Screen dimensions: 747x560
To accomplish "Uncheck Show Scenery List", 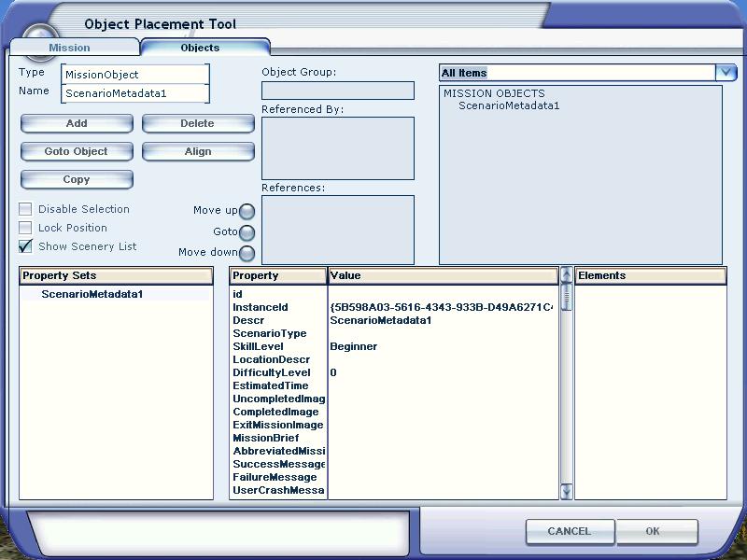I will tap(25, 246).
